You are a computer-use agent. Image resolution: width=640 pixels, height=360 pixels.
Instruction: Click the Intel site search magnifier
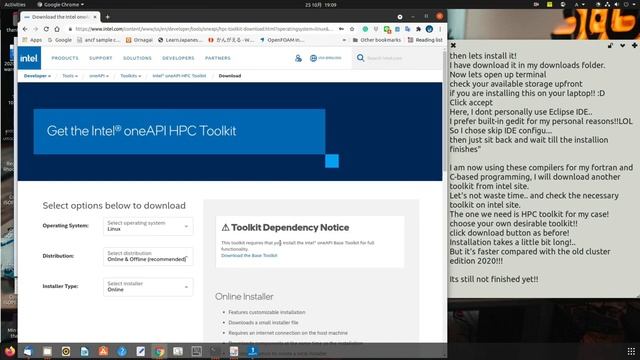point(360,58)
